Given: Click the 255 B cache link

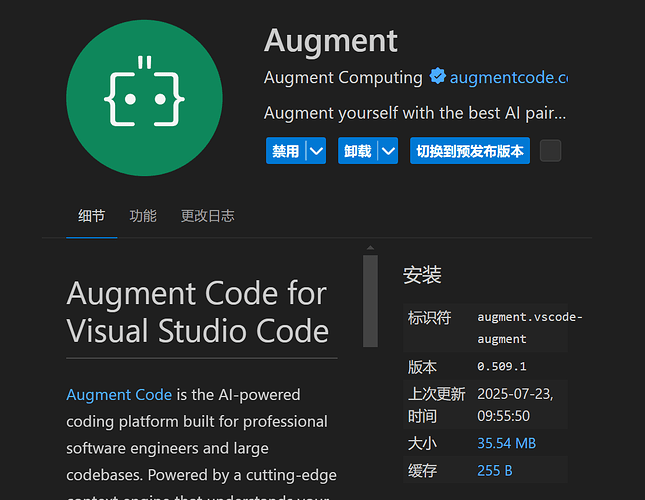Looking at the screenshot, I should pyautogui.click(x=494, y=470).
